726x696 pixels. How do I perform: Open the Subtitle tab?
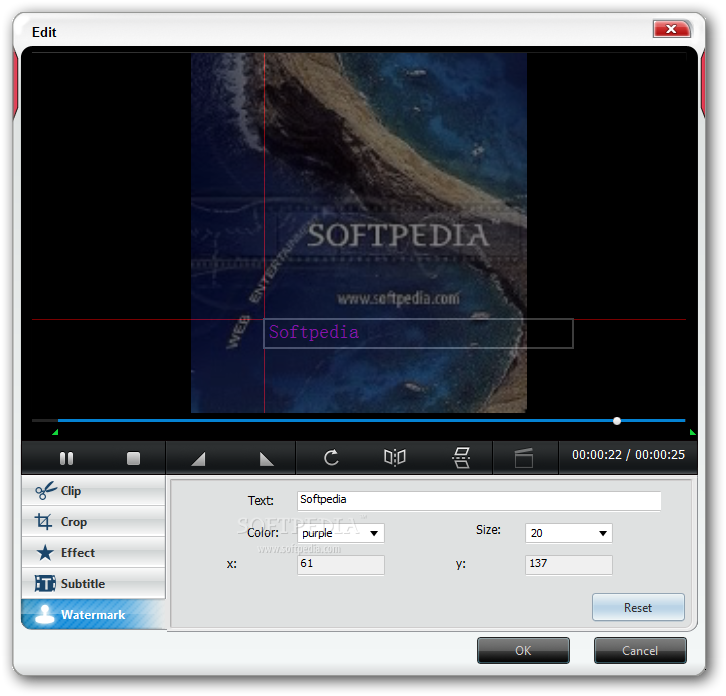coord(93,583)
